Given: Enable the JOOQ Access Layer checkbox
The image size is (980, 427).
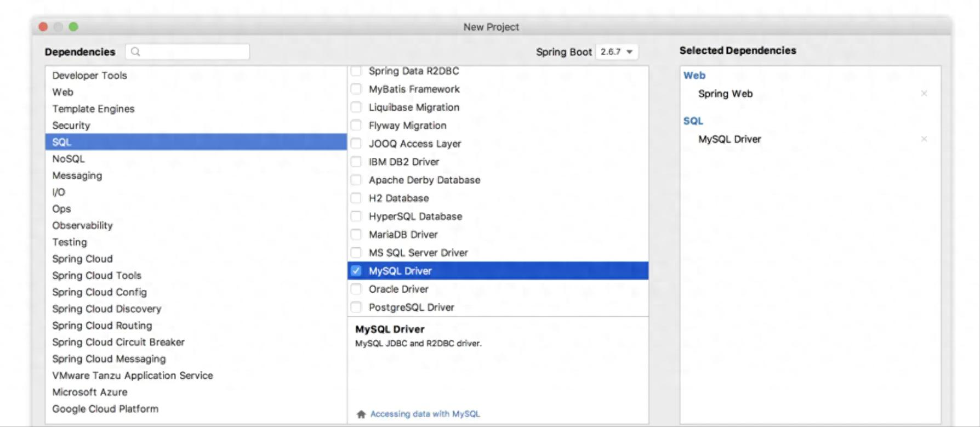Looking at the screenshot, I should [356, 144].
